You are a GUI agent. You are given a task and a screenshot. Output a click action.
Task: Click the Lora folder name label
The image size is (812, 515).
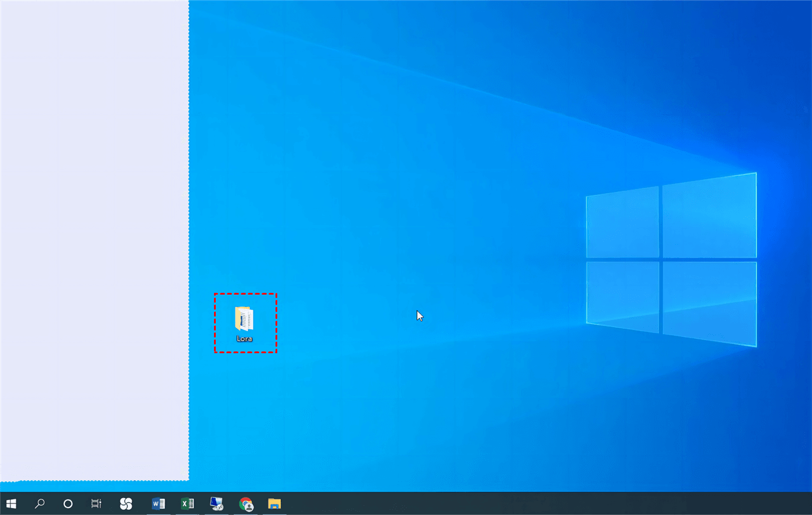[x=244, y=338]
